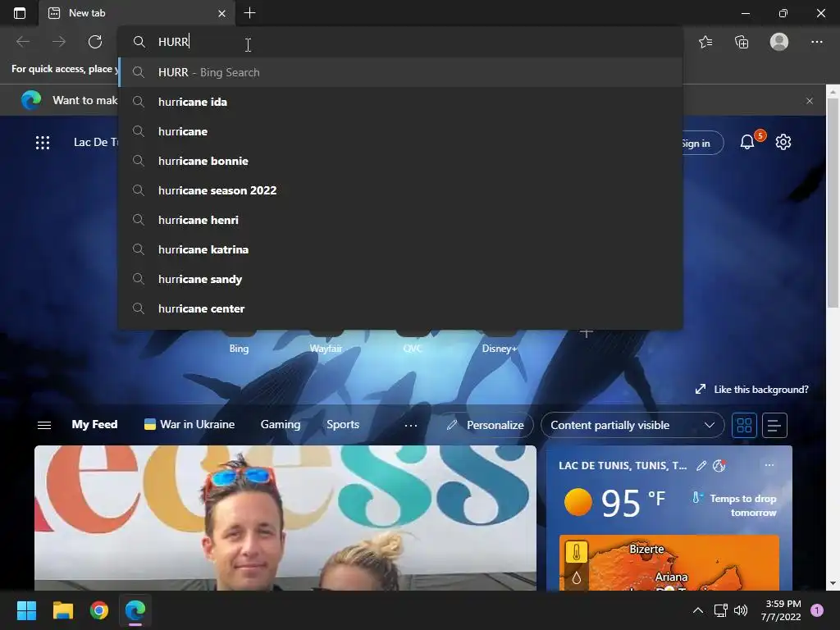
Task: Open the tab actions menu icon
Action: point(20,13)
